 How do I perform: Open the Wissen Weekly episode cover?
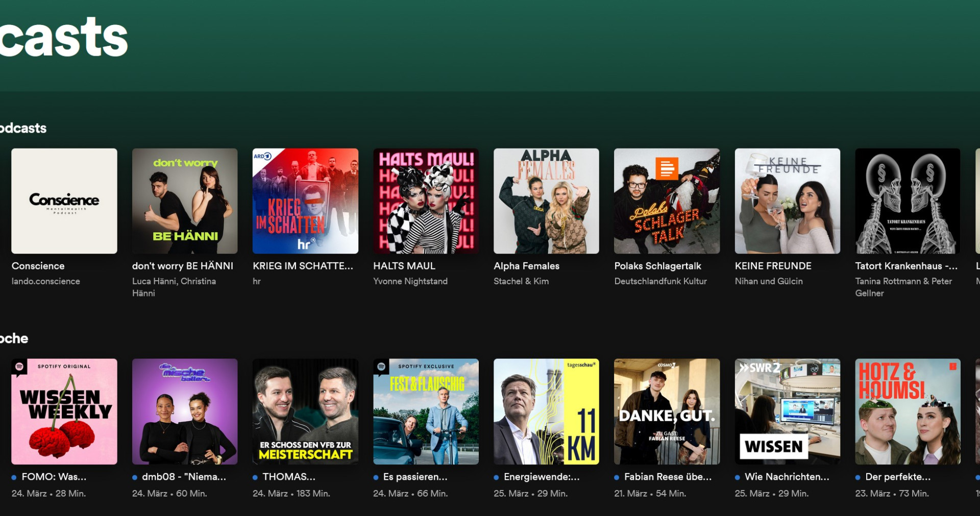click(64, 411)
